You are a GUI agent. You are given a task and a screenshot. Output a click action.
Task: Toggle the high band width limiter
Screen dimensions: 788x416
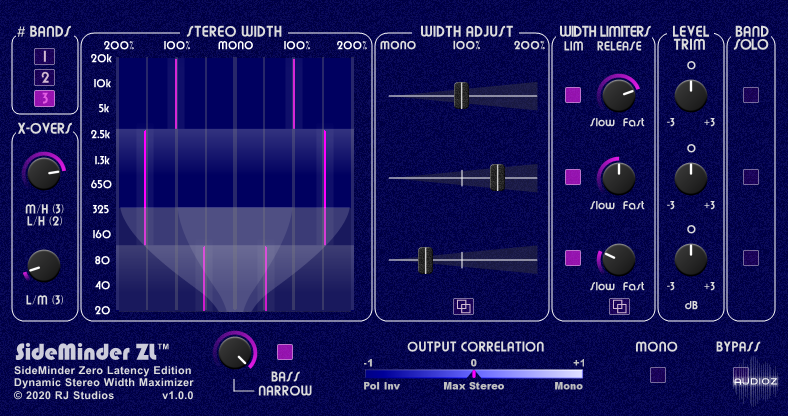[573, 95]
